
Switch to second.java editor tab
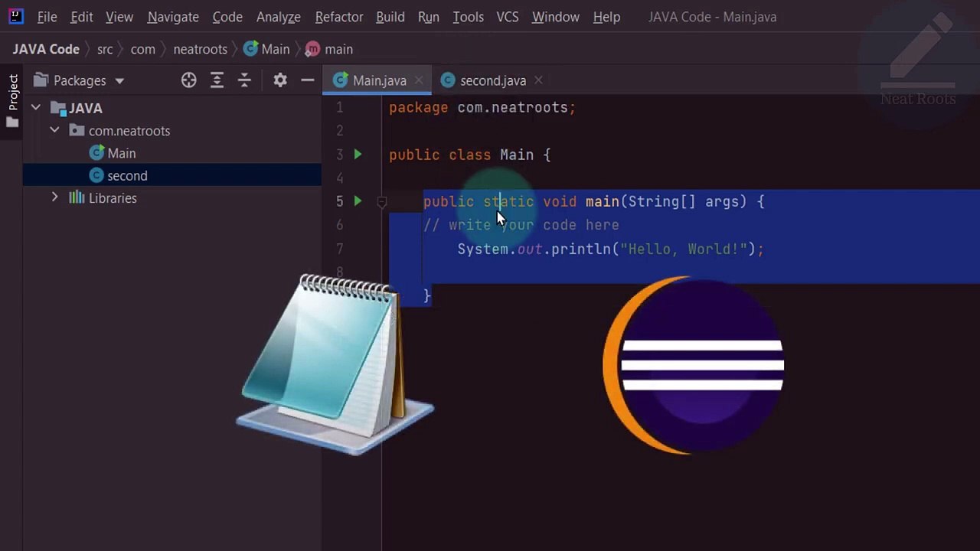(x=493, y=80)
